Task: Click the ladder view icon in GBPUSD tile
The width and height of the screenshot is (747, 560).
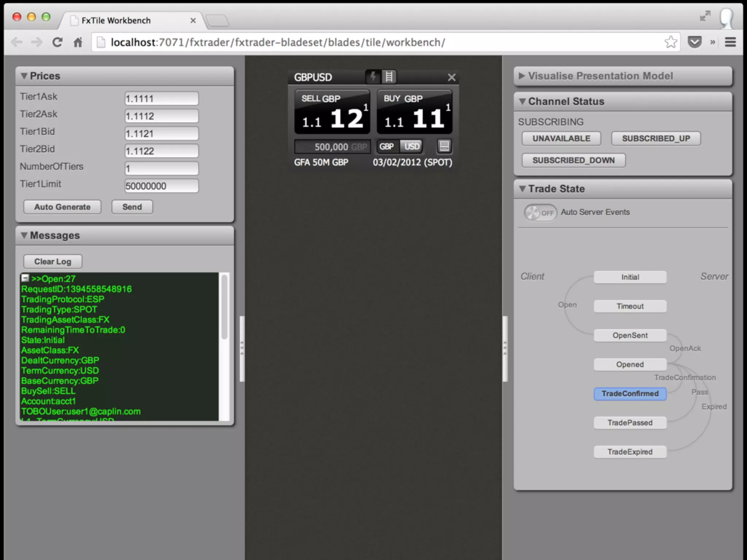Action: tap(389, 77)
